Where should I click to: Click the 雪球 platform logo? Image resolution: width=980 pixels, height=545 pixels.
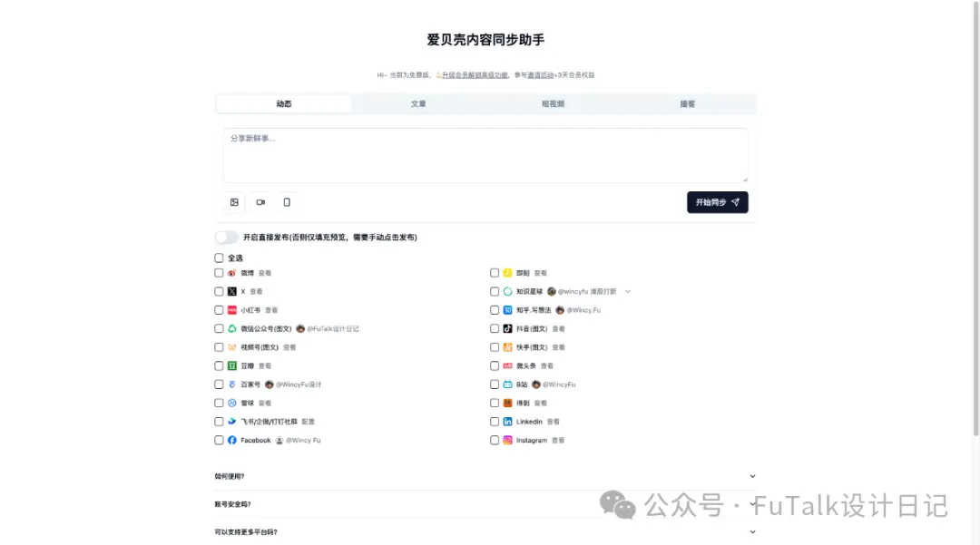pyautogui.click(x=232, y=404)
